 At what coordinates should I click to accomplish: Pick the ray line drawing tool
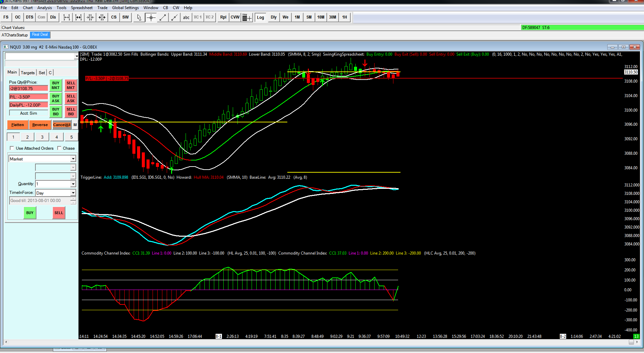tap(174, 18)
